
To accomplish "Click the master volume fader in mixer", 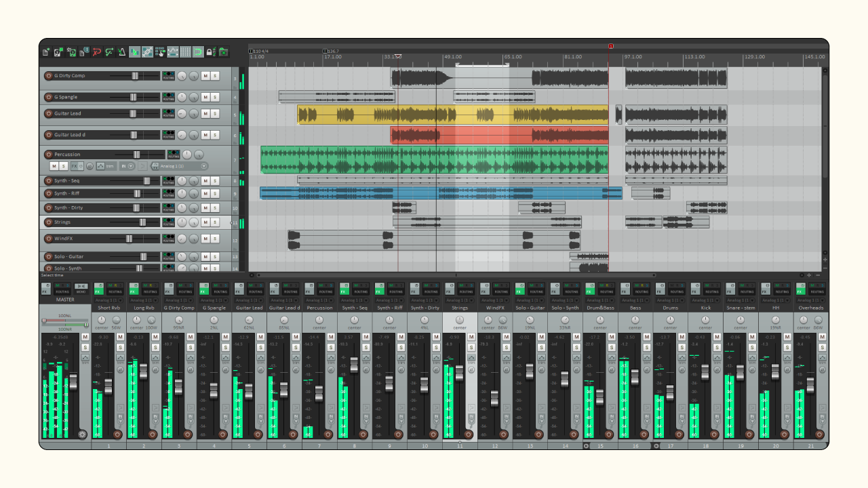I will 73,382.
